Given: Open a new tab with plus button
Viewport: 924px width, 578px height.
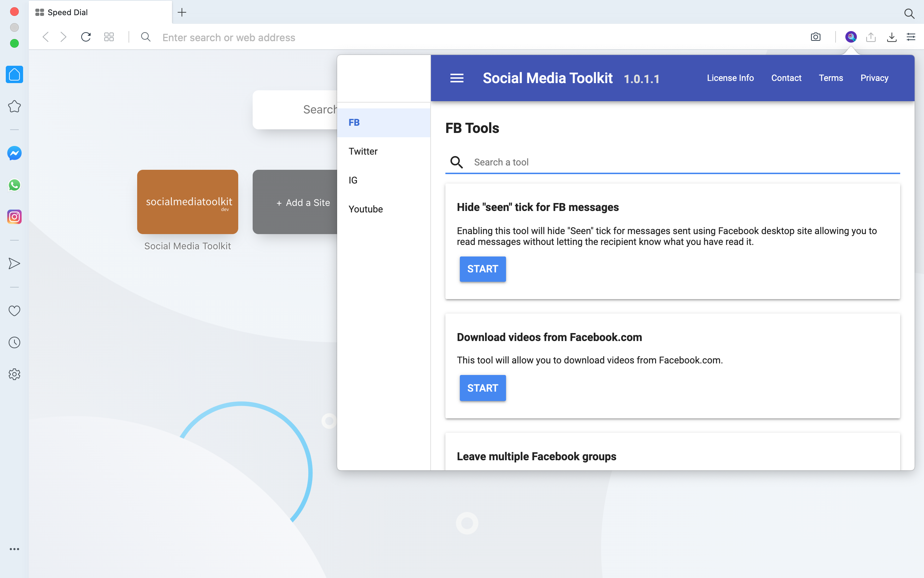Looking at the screenshot, I should (182, 12).
